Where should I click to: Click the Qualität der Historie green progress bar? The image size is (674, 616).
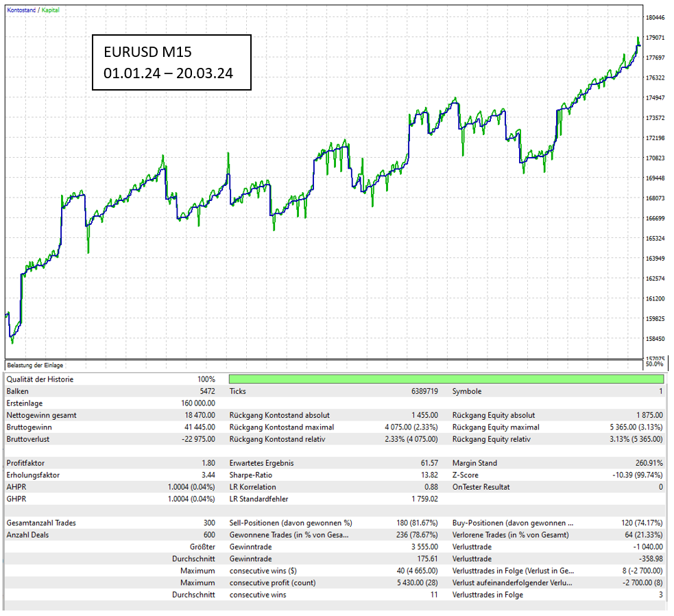click(446, 378)
